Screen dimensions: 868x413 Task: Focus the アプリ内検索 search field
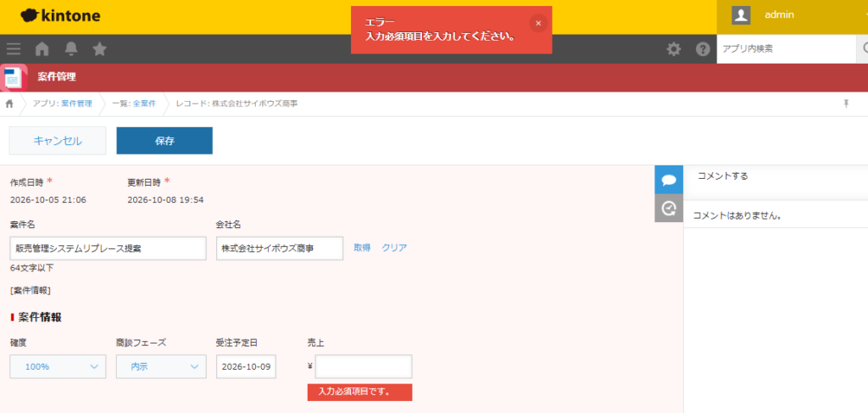787,49
